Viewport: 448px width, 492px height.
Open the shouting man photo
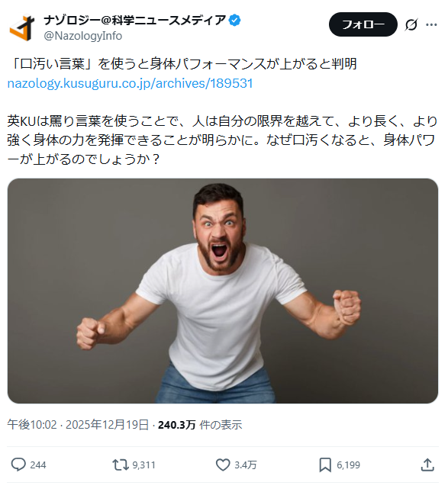[223, 291]
